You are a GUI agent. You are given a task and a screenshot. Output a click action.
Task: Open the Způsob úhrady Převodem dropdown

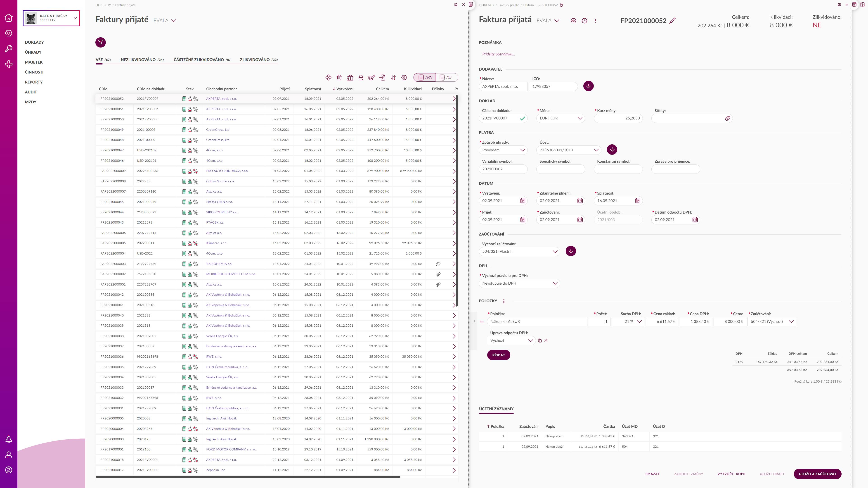pos(503,150)
